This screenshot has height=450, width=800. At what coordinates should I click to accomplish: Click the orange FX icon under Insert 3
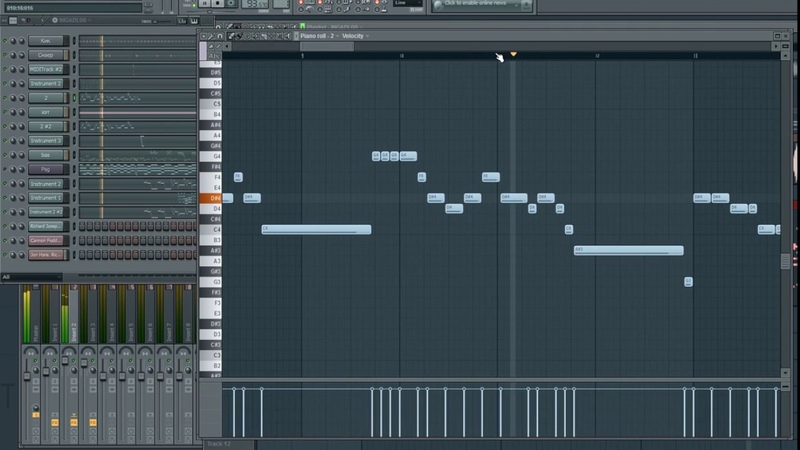(x=92, y=422)
